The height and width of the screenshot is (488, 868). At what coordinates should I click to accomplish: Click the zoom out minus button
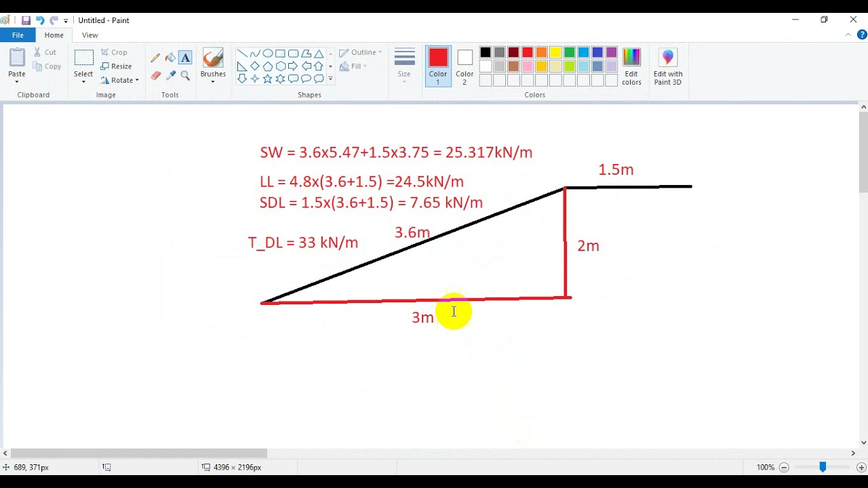[x=784, y=467]
